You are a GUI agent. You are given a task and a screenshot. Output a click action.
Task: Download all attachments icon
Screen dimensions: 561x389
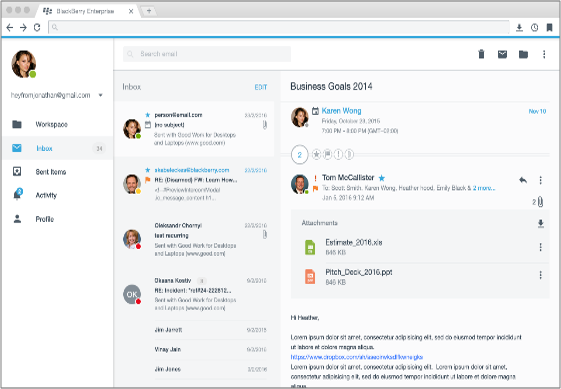(541, 224)
